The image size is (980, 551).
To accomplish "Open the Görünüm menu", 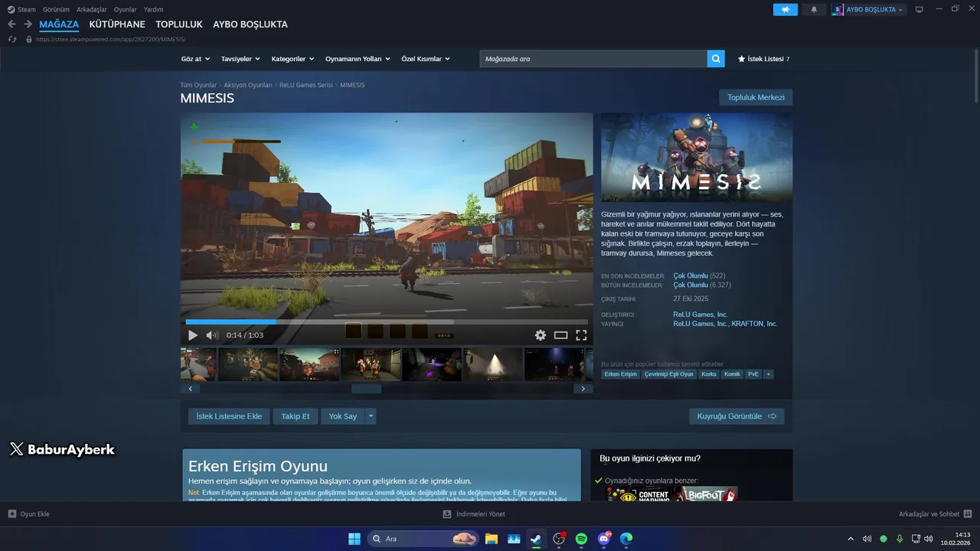I will [56, 10].
